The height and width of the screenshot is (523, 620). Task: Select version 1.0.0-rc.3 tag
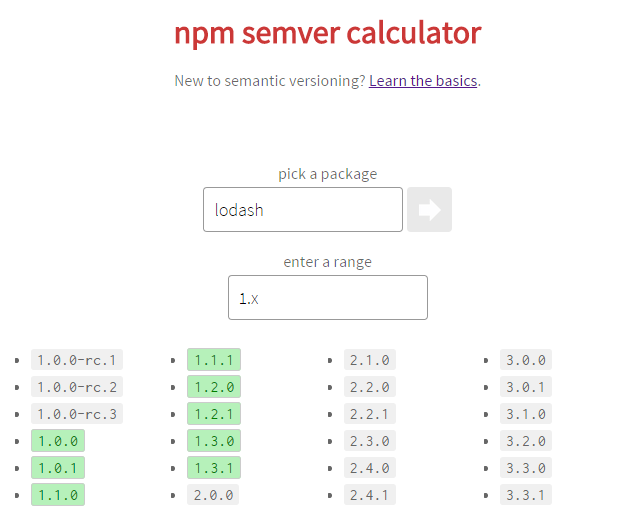click(x=76, y=414)
